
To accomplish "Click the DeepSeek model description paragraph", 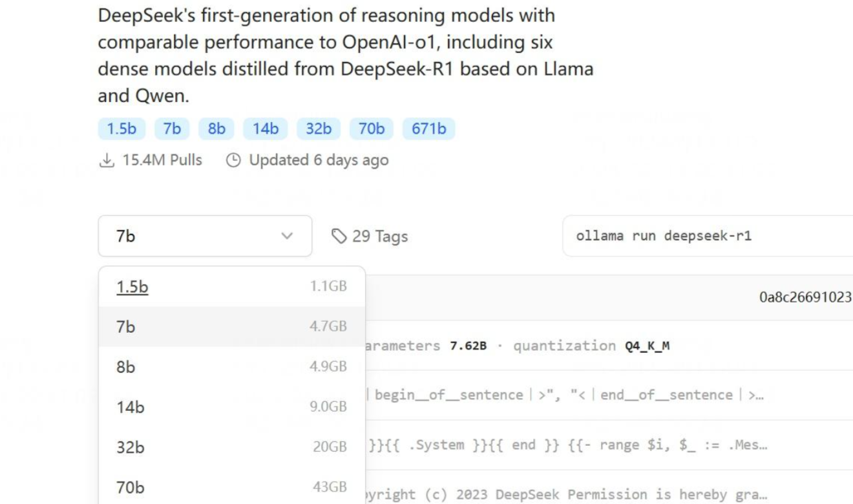I will 346,56.
